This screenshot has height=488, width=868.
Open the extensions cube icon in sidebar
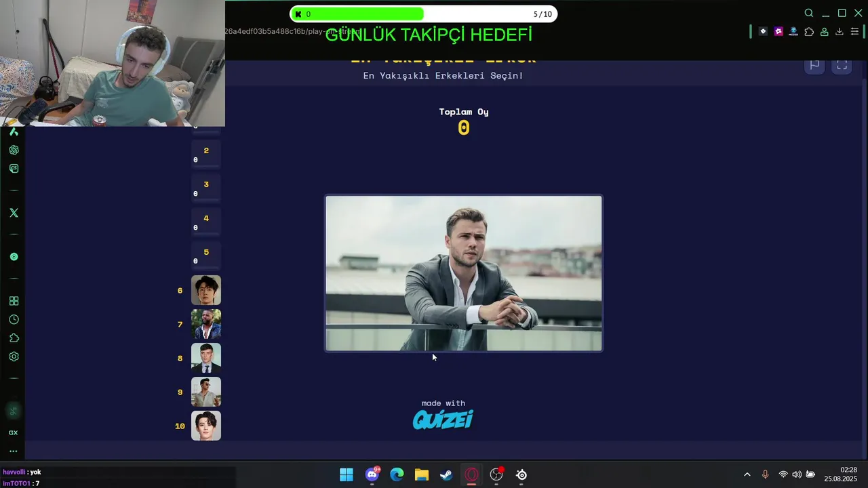(14, 338)
